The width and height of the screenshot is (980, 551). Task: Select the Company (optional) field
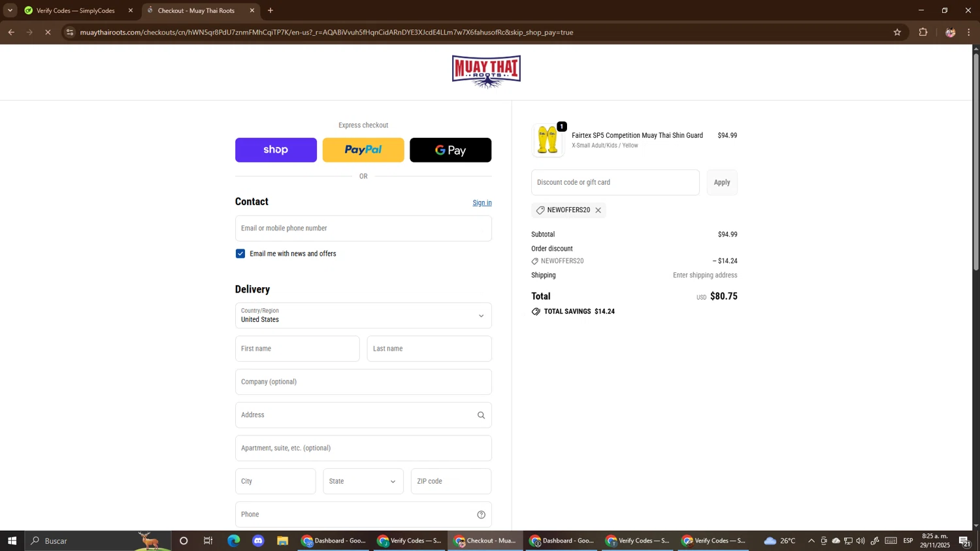363,382
